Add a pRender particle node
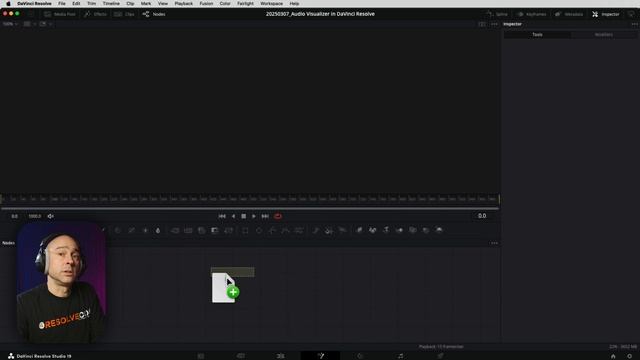The height and width of the screenshot is (360, 640). click(x=342, y=231)
